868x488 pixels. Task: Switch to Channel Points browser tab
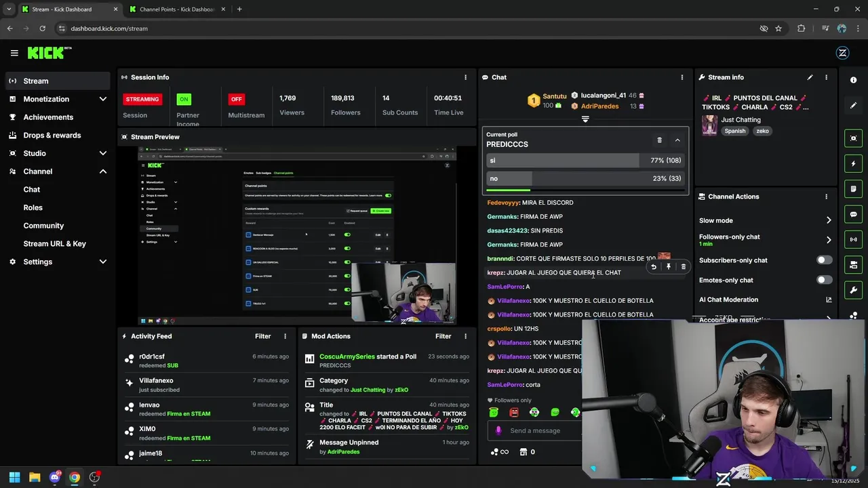pyautogui.click(x=176, y=9)
